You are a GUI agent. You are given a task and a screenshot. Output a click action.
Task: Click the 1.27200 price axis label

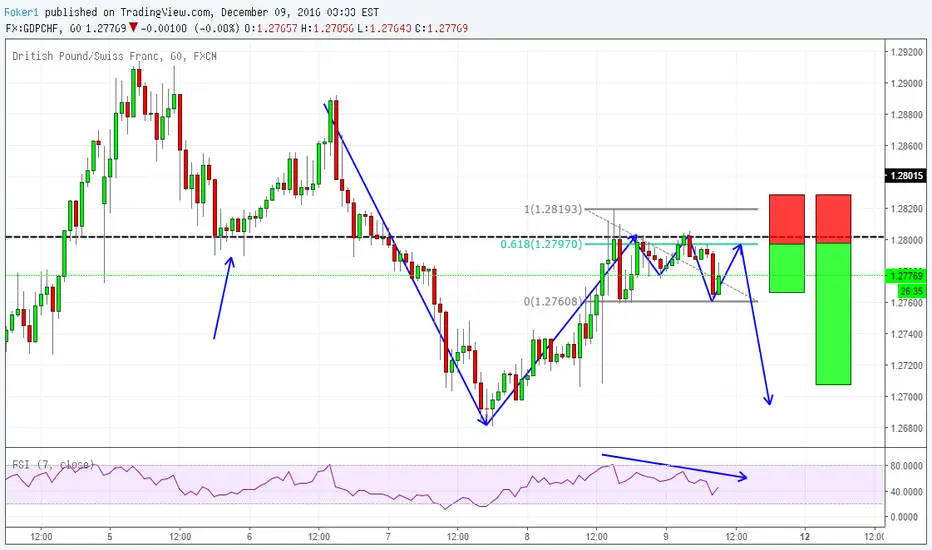tap(906, 366)
